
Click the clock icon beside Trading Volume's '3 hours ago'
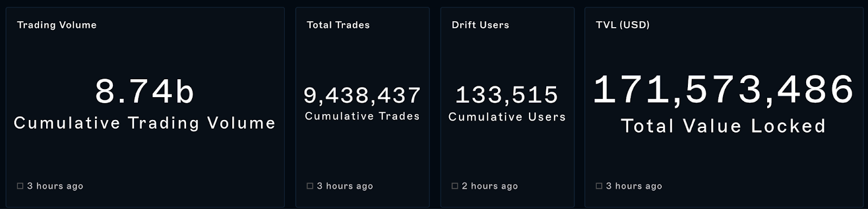20,186
